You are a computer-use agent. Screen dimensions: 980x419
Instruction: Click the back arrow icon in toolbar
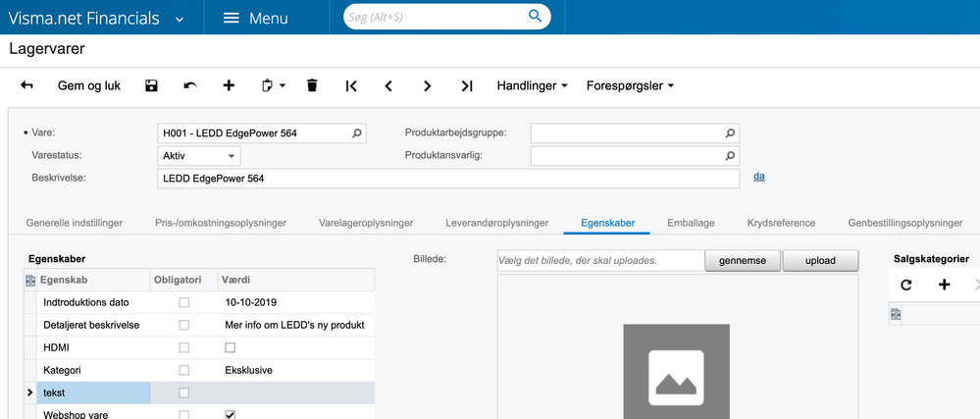pyautogui.click(x=26, y=85)
